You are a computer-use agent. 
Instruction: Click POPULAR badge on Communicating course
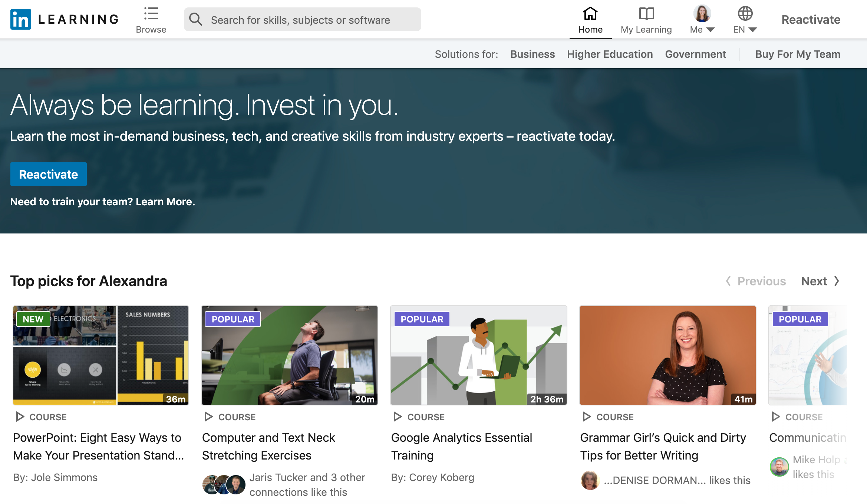pyautogui.click(x=800, y=319)
